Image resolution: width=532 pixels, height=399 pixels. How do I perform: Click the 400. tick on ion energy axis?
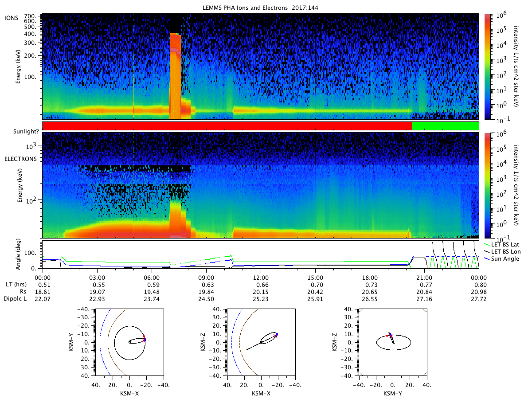[30, 34]
